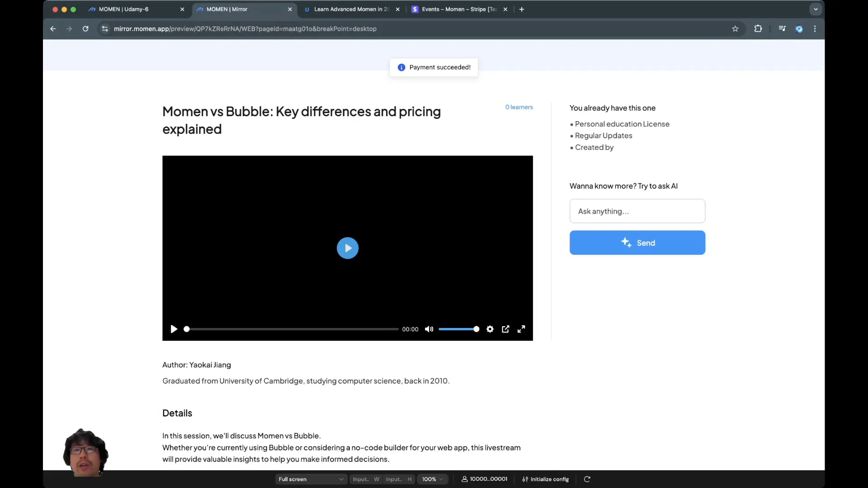The width and height of the screenshot is (868, 488).
Task: Open video picture-in-picture popout icon
Action: pos(505,329)
